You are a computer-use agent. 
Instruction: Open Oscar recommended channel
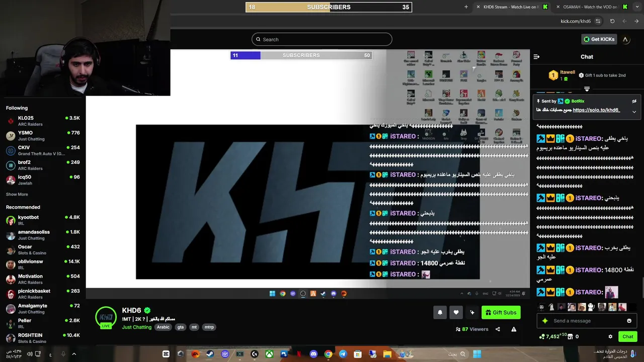(x=43, y=249)
